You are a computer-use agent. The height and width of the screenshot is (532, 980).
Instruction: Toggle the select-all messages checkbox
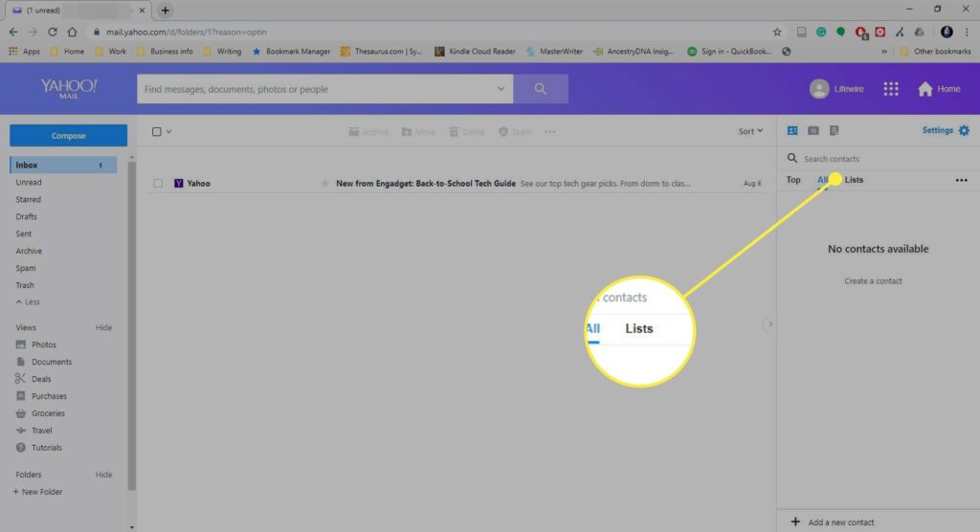point(157,131)
